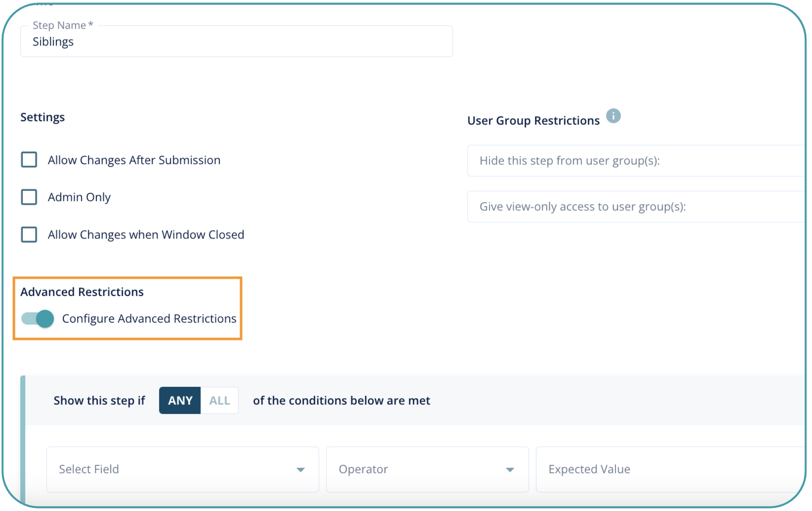Open Give view-only access user groups field
This screenshot has height=511, width=812.
tap(635, 207)
